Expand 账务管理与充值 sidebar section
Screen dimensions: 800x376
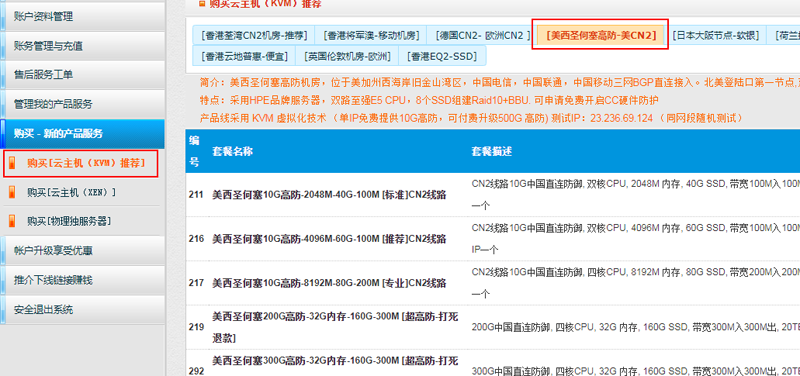[x=83, y=46]
